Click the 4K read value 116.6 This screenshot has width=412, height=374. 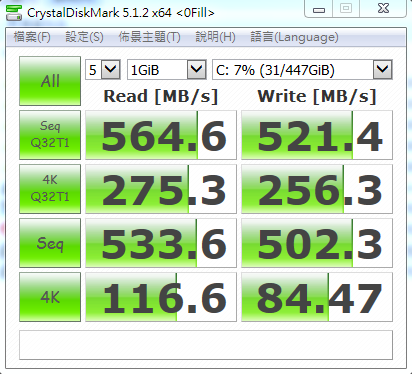(161, 297)
